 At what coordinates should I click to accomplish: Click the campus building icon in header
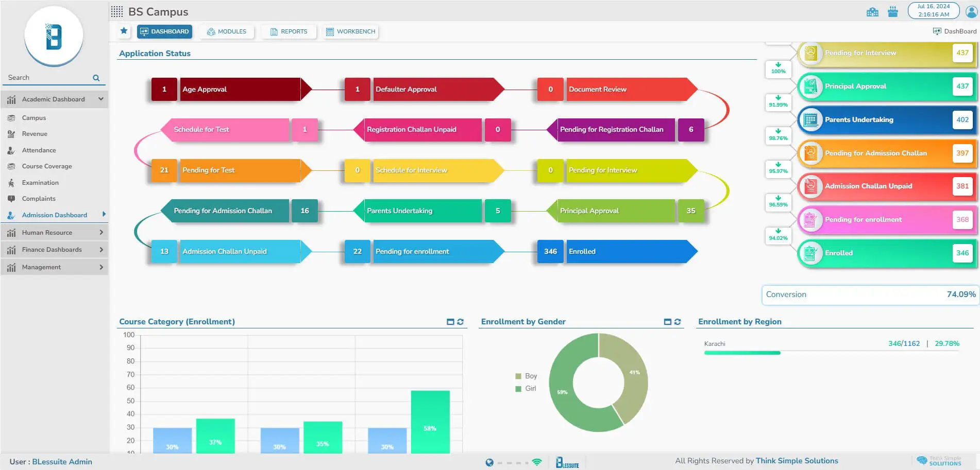tap(872, 12)
